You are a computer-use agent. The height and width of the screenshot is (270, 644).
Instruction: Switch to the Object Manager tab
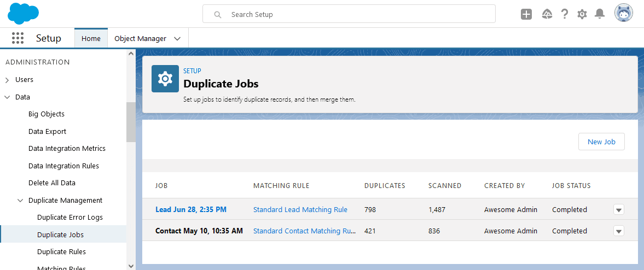coord(140,39)
